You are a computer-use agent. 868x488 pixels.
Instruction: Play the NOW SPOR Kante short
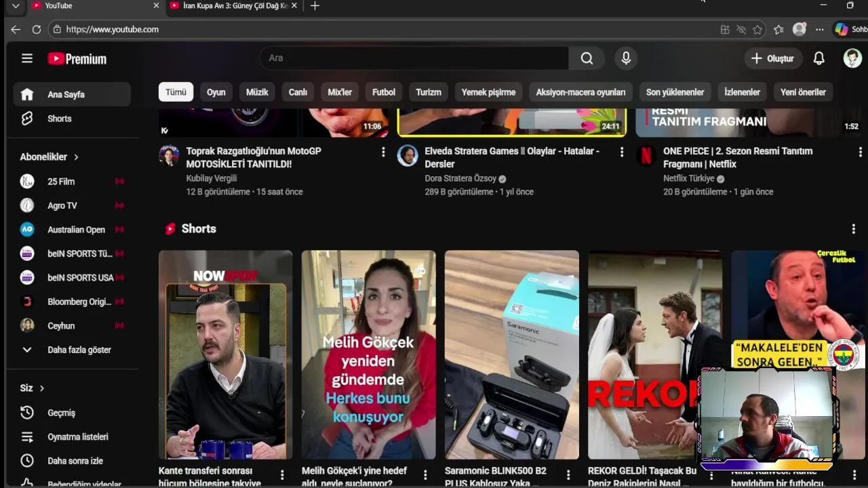click(226, 354)
